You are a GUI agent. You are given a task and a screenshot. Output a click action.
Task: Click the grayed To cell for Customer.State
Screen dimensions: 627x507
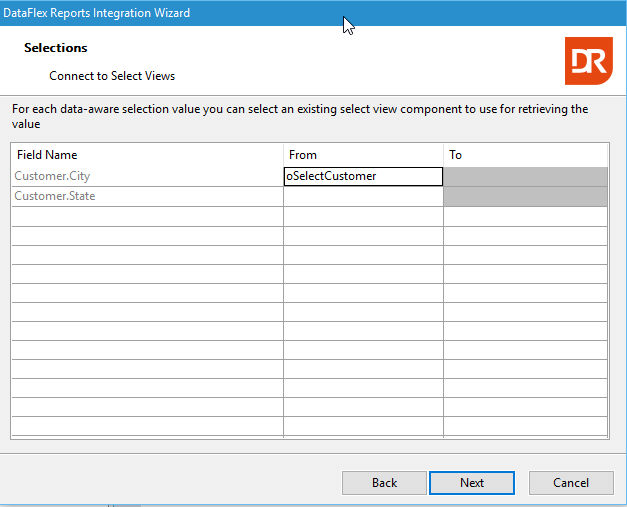(x=525, y=196)
